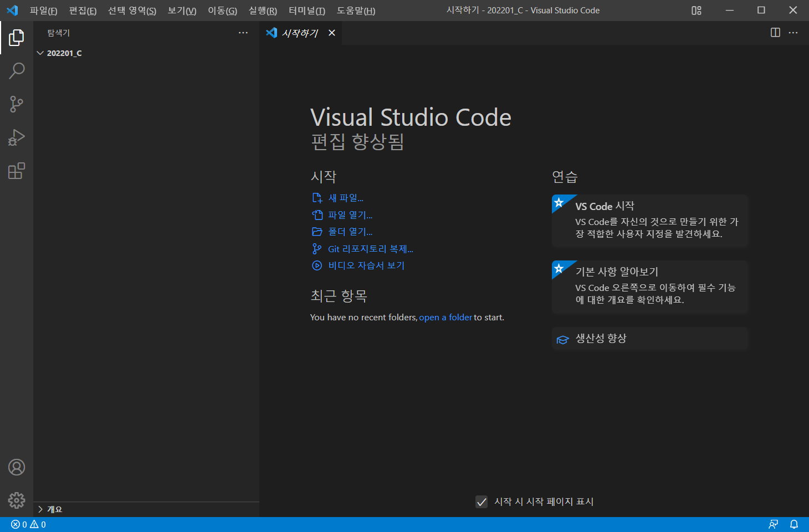809x532 pixels.
Task: Open the Extensions view
Action: 17,171
